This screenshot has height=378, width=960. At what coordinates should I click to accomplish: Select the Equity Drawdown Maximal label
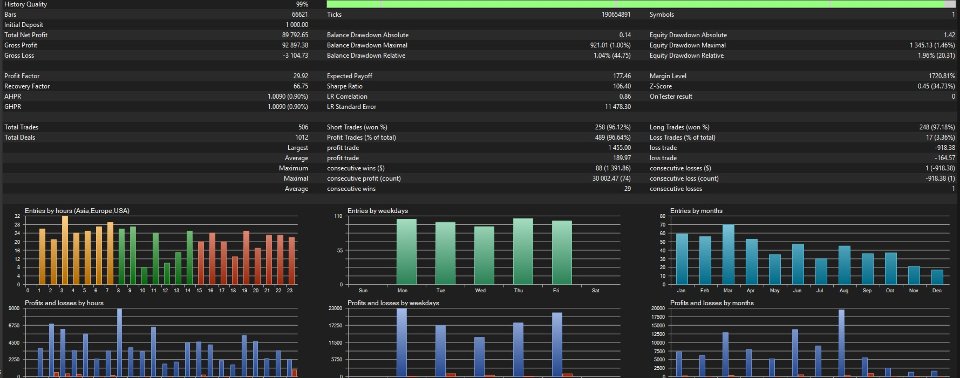click(x=688, y=45)
